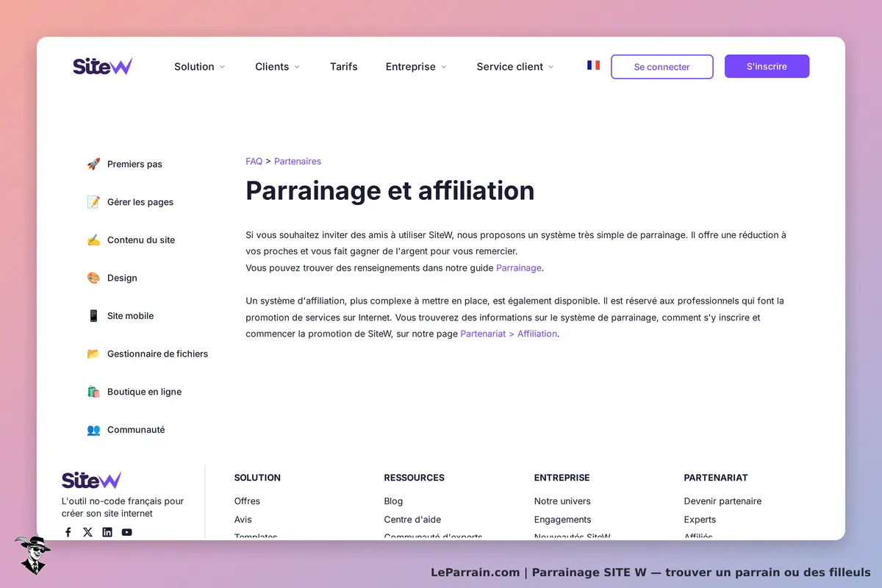882x588 pixels.
Task: Open the YouTube icon in the footer
Action: (127, 532)
